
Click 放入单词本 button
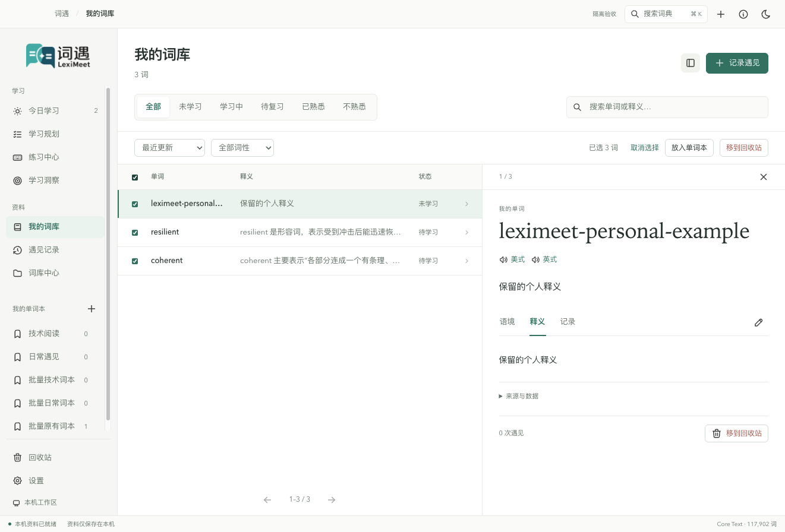[689, 148]
